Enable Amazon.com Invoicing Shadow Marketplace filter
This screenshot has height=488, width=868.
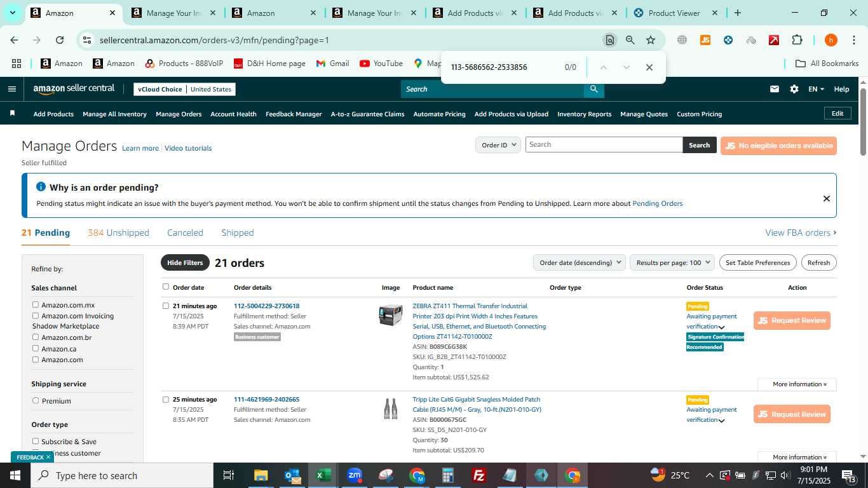coord(36,316)
